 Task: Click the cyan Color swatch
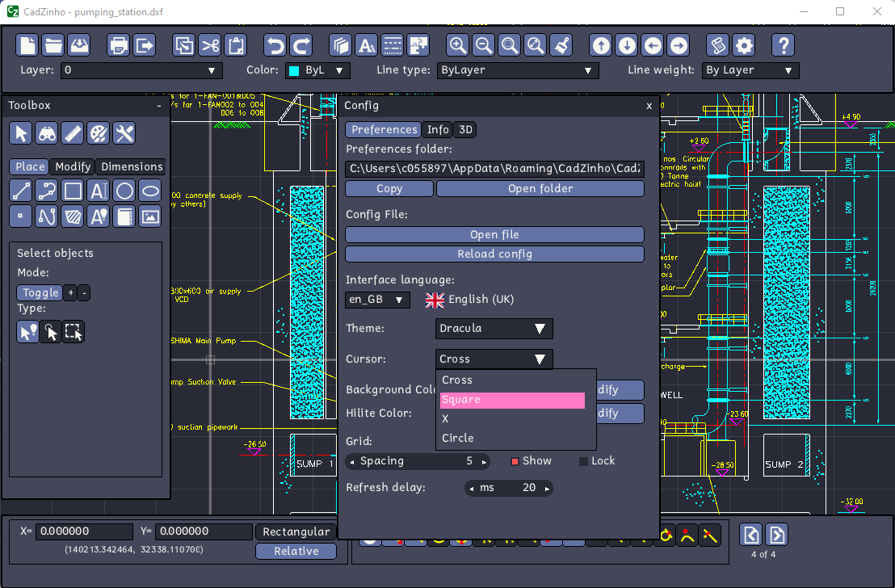(x=294, y=70)
